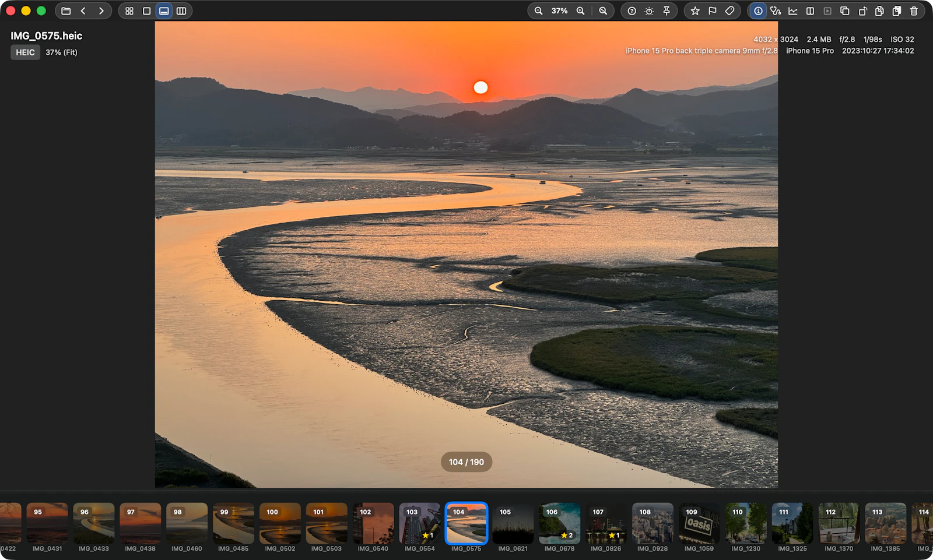Rate image with star icon

695,11
